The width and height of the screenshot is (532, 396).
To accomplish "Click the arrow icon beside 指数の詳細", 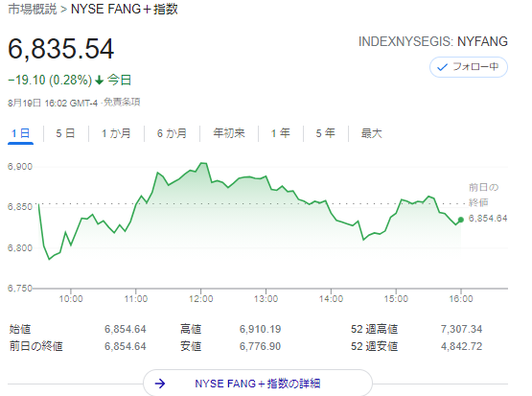I will pos(160,384).
